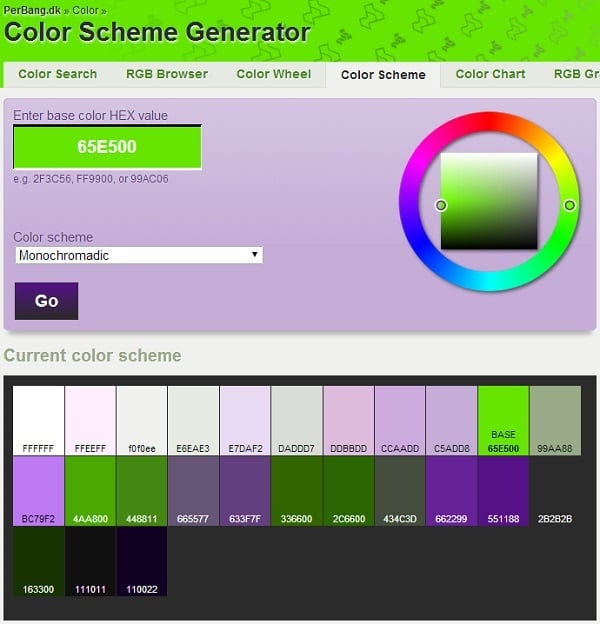Pick the 448811 swatch

pyautogui.click(x=142, y=491)
